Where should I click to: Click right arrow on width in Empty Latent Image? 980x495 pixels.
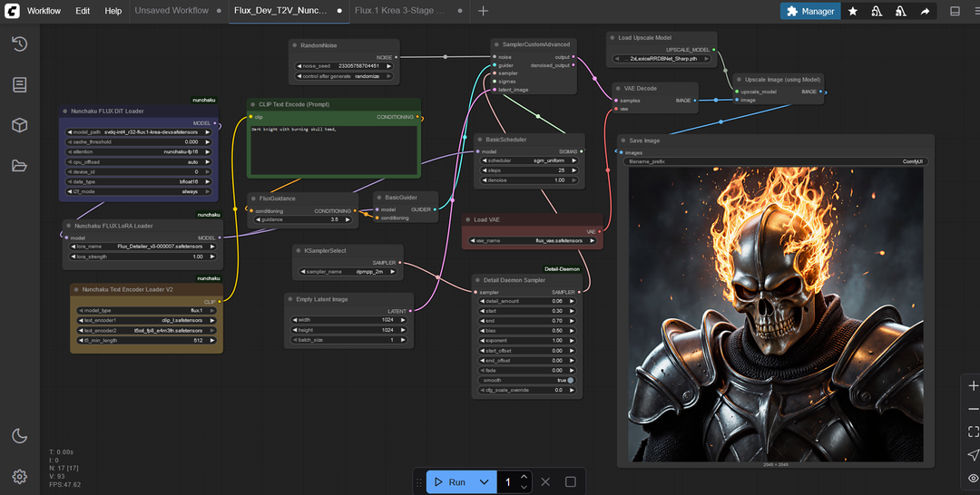[x=403, y=320]
